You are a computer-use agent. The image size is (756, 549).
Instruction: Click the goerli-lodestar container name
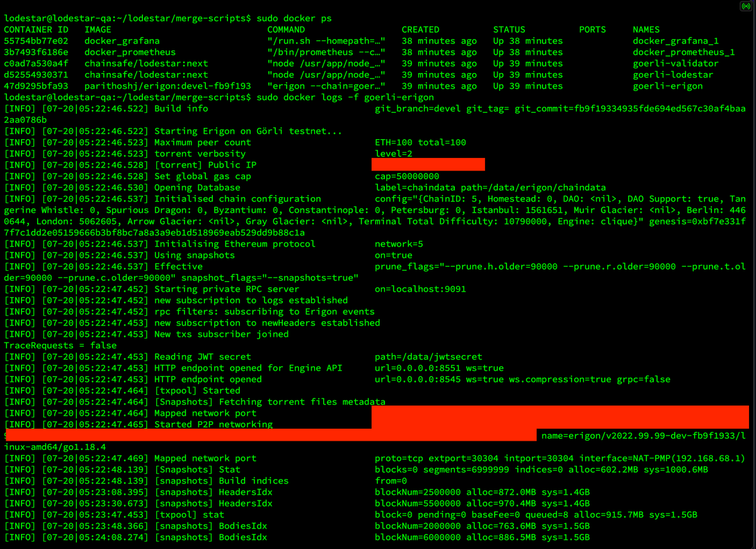click(673, 75)
